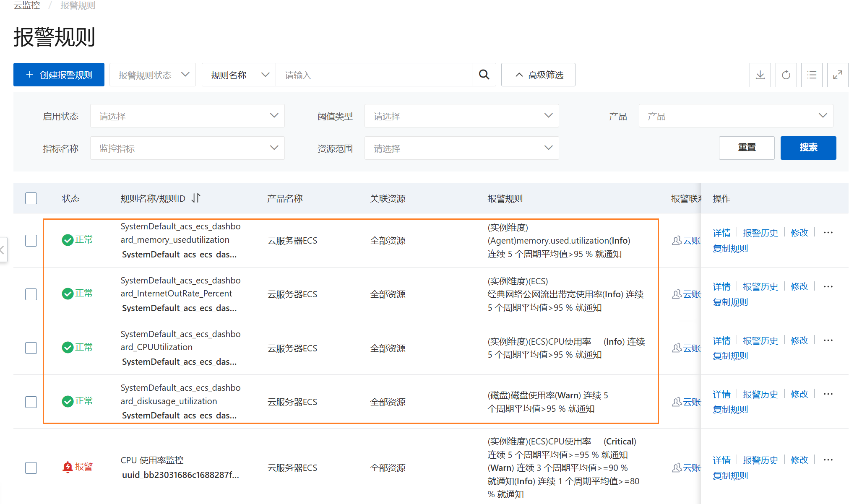The height and width of the screenshot is (504, 862).
Task: Click the blue 搜索 button
Action: pos(808,148)
